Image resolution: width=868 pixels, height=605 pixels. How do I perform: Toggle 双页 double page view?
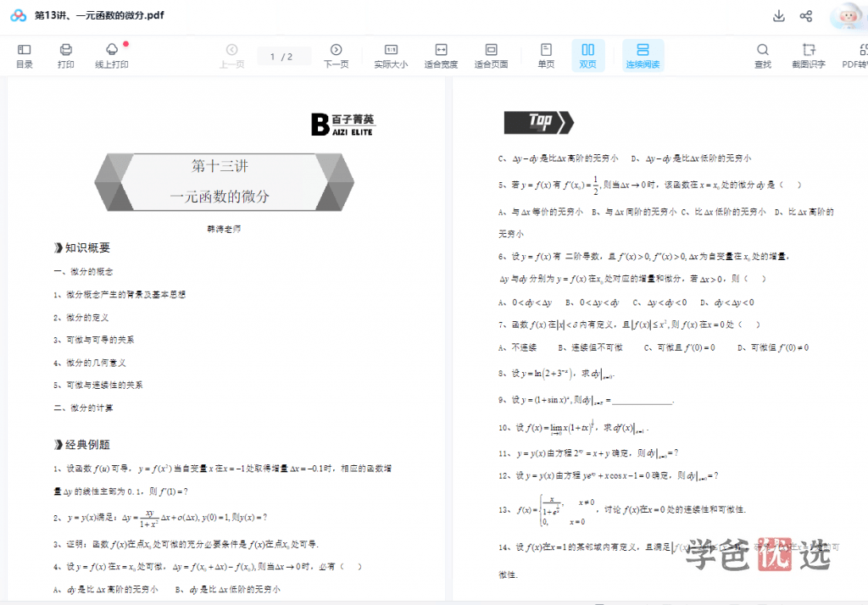click(588, 56)
